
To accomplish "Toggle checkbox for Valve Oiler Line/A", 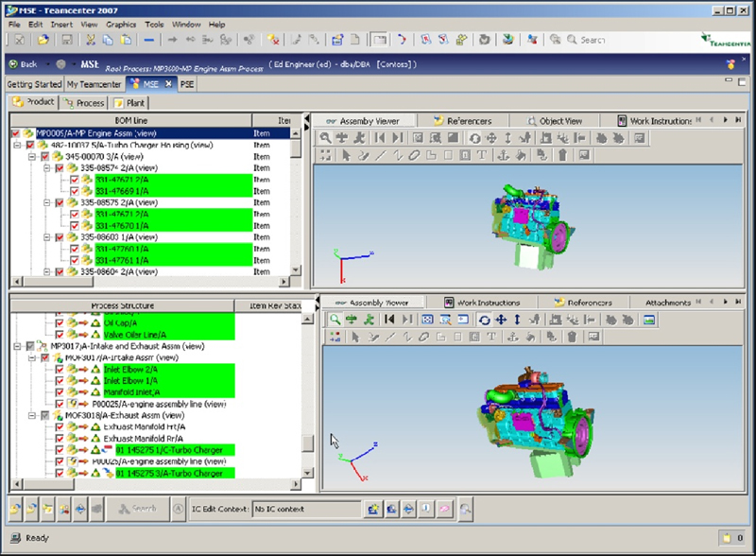I will tap(60, 335).
